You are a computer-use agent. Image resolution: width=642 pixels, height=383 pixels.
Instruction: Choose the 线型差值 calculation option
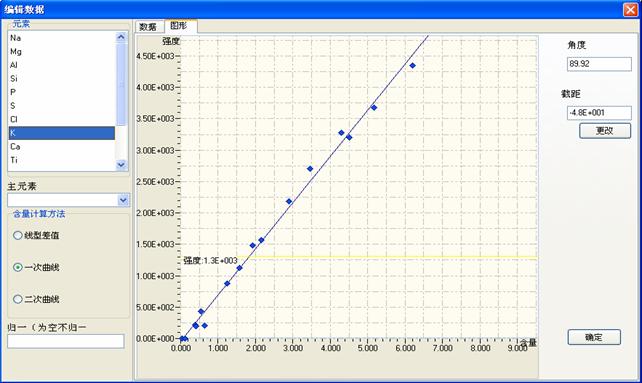coord(18,235)
